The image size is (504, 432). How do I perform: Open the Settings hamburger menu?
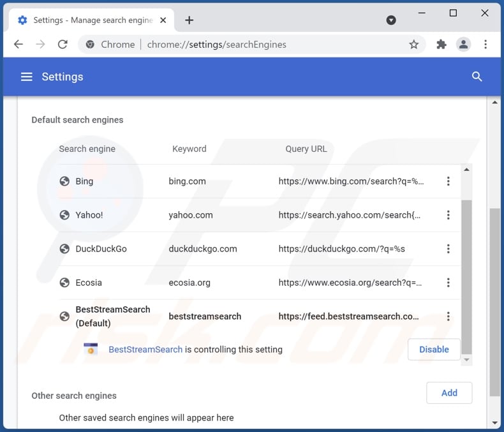27,77
